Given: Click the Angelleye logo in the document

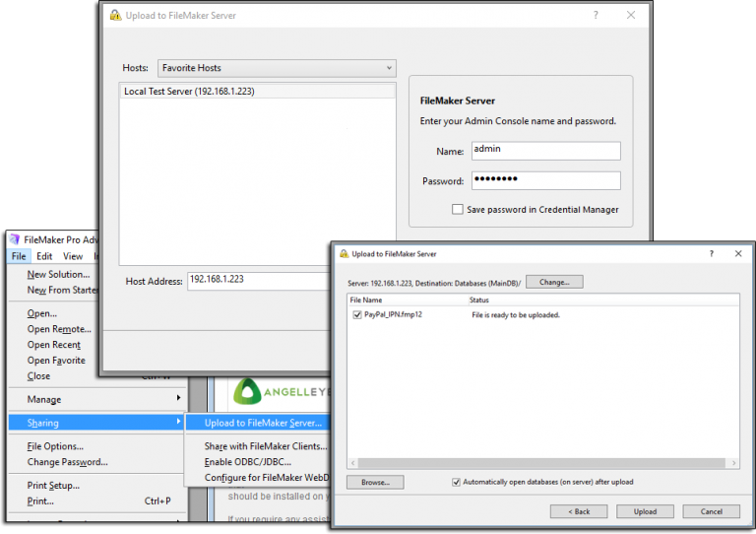Looking at the screenshot, I should 283,392.
